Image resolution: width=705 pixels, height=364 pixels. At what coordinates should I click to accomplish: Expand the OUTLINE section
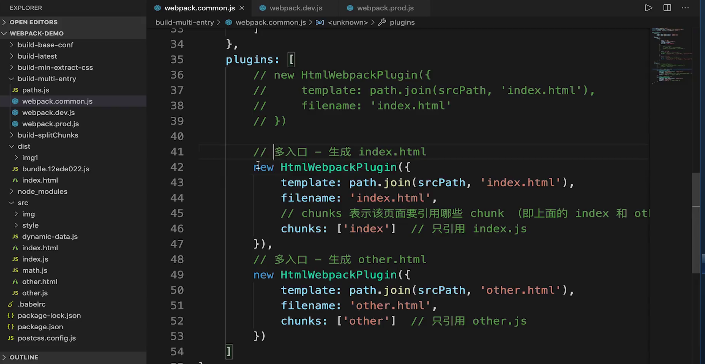(x=73, y=357)
